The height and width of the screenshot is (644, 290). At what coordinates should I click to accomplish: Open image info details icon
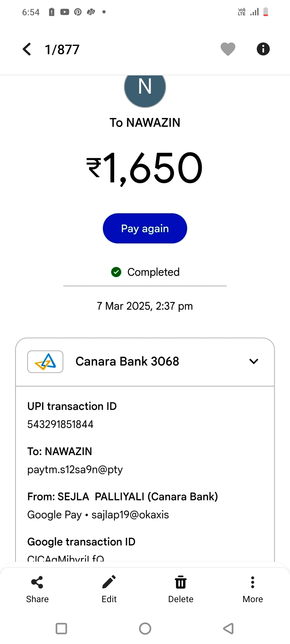pyautogui.click(x=263, y=49)
